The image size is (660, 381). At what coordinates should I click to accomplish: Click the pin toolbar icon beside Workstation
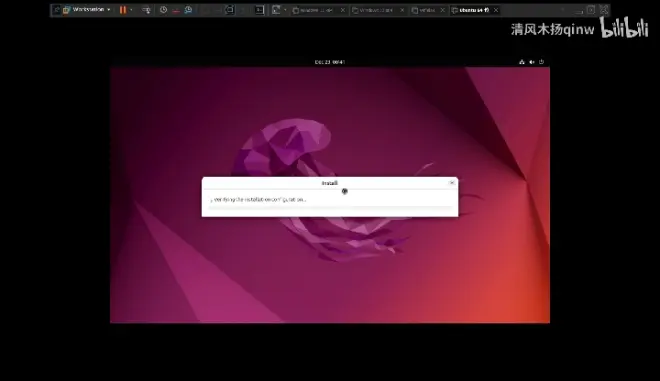[x=56, y=10]
